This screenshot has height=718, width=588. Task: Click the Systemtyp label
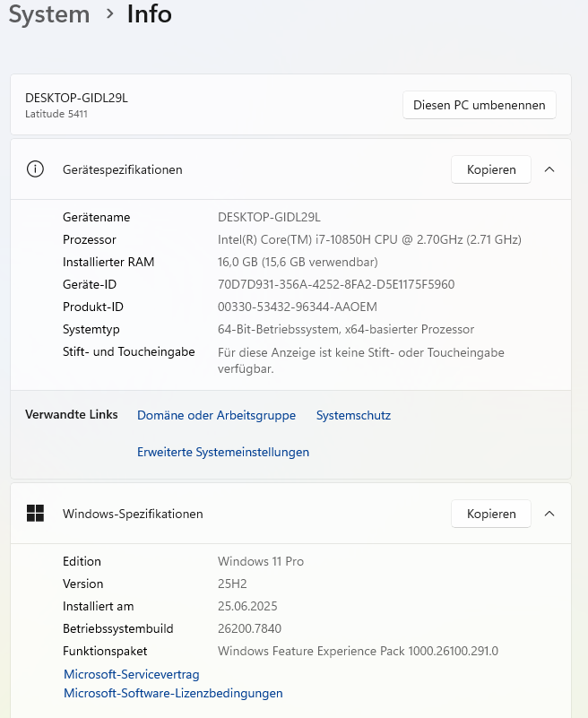(91, 329)
